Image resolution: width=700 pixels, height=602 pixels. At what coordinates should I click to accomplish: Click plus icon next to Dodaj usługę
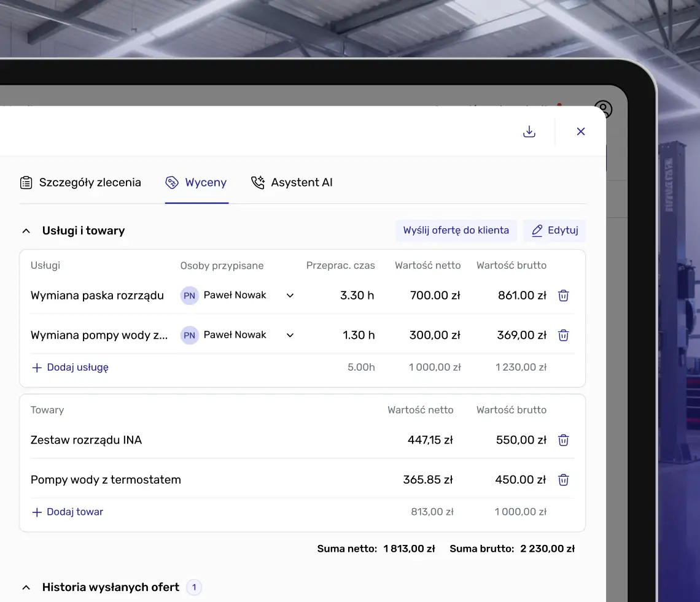coord(37,367)
